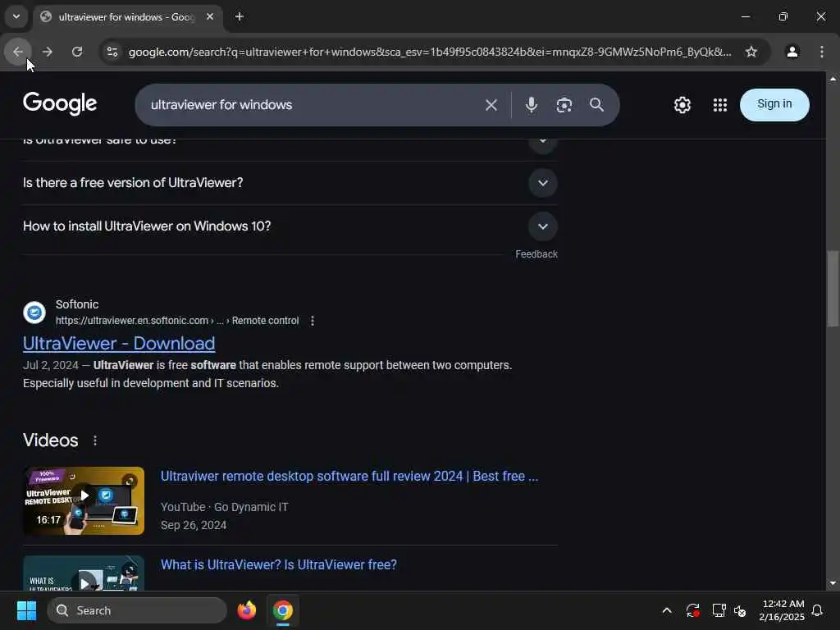The height and width of the screenshot is (630, 840).
Task: Click the muted volume tray icon
Action: (x=741, y=610)
